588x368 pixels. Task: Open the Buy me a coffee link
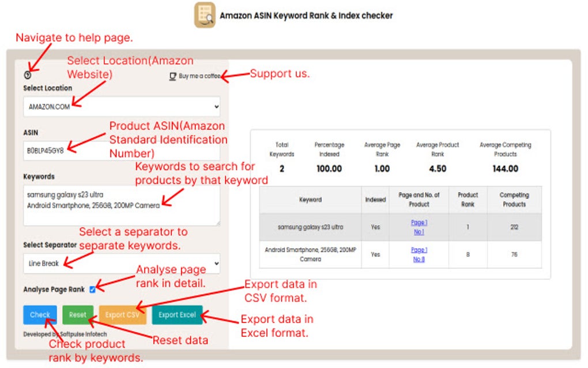point(195,76)
